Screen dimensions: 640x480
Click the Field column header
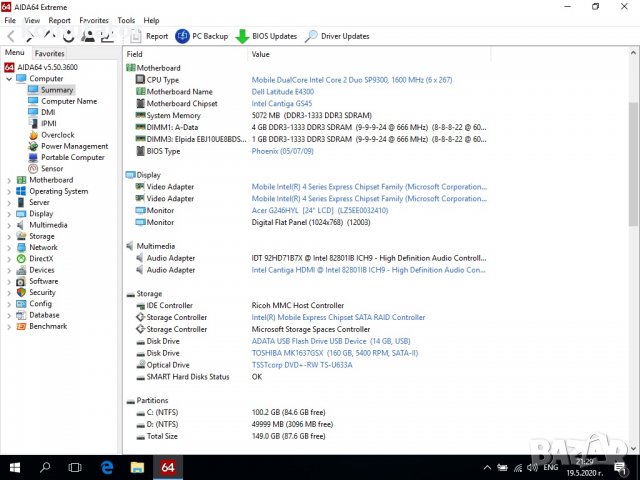click(x=185, y=54)
